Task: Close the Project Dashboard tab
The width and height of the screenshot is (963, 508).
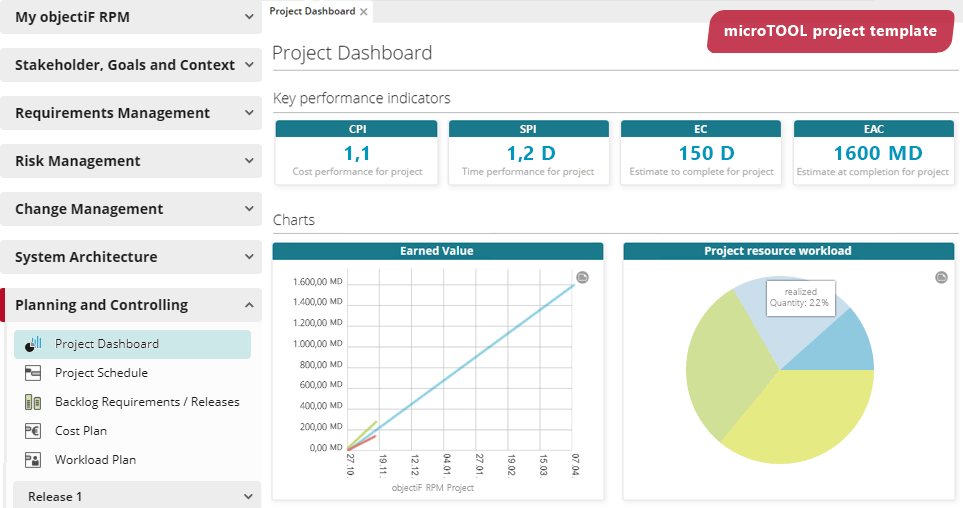Action: [364, 12]
